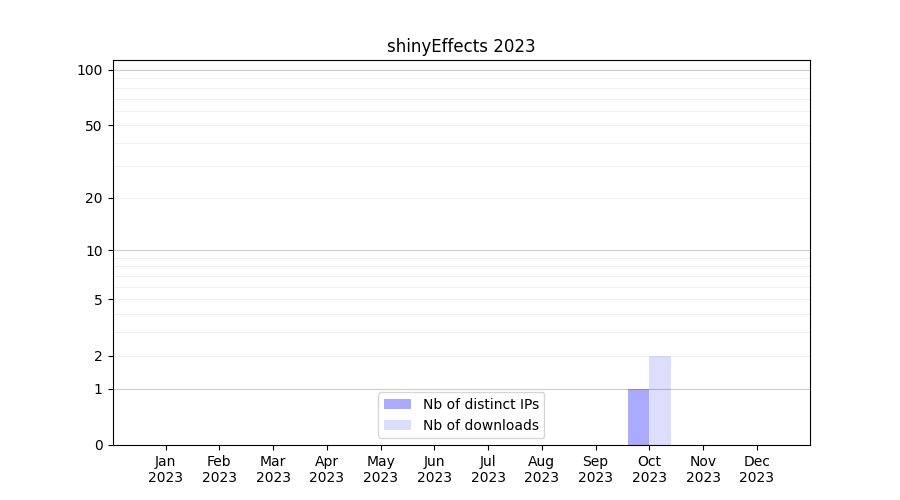Click the Jul 2023 axis tick label

click(488, 469)
